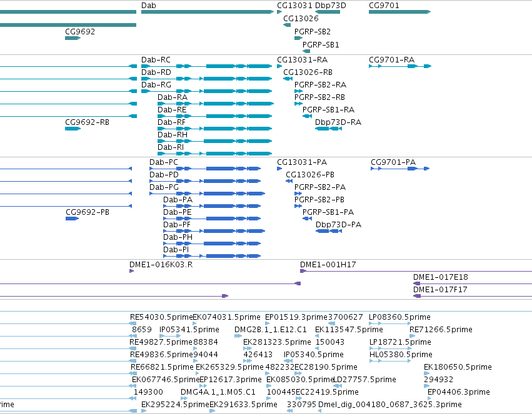Click the Dab-RF transcript label
The height and width of the screenshot is (414, 532).
[x=171, y=122]
